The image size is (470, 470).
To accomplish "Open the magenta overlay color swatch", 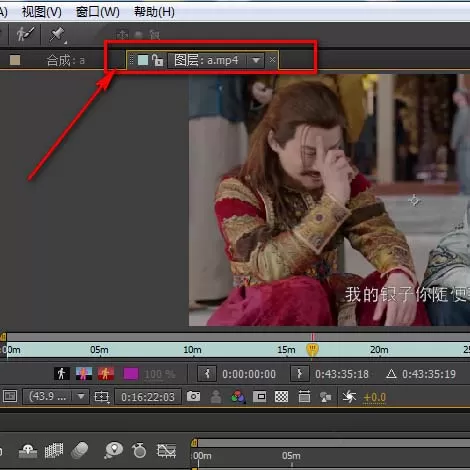I will (x=131, y=374).
